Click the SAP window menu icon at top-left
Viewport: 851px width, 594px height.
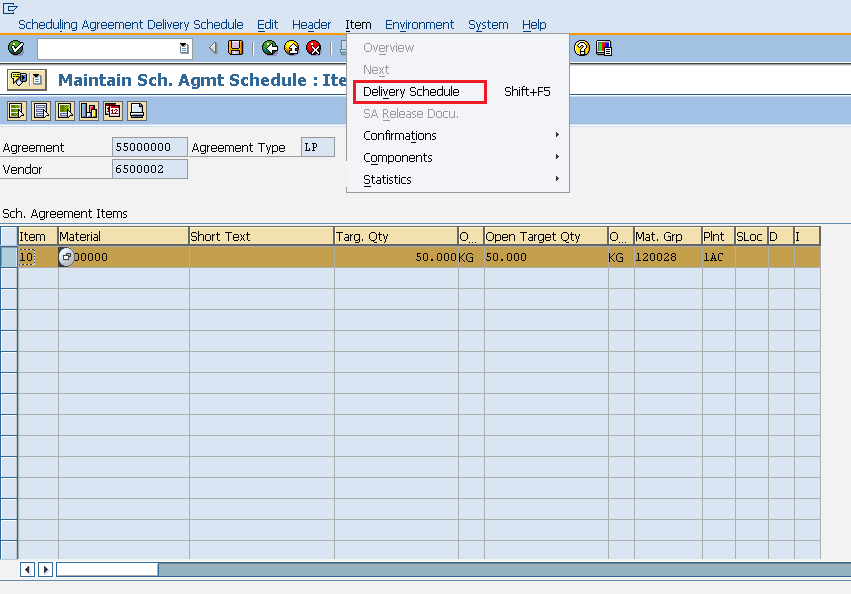[x=10, y=8]
